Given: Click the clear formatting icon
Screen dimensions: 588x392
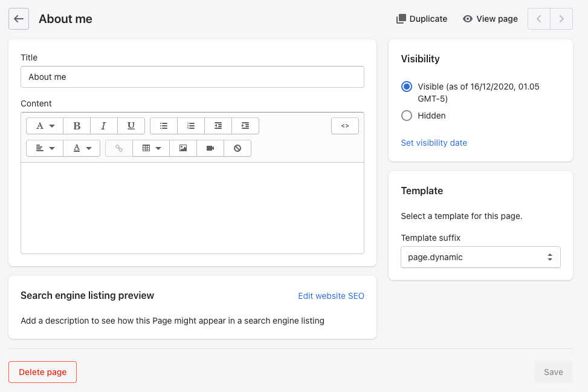Looking at the screenshot, I should point(237,148).
